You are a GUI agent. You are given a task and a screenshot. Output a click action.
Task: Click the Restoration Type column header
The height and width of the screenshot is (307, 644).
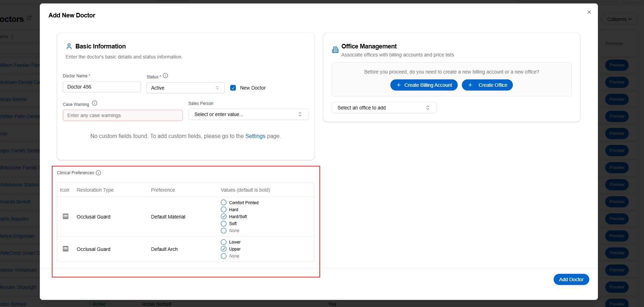(x=95, y=190)
